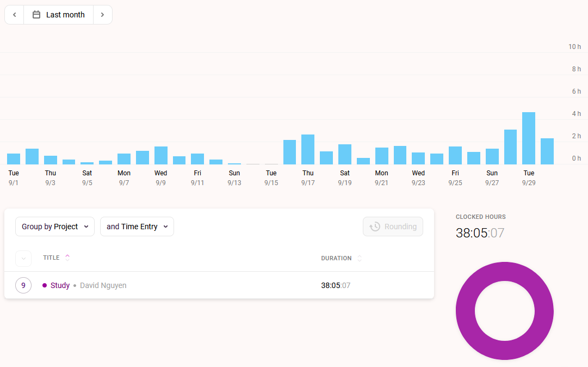Click the Rounding button
588x367 pixels.
[393, 227]
